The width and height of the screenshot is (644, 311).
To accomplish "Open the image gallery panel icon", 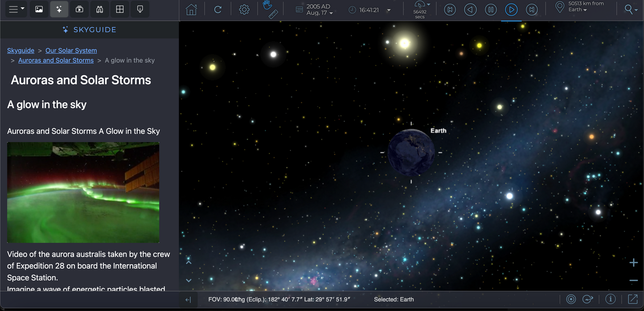I will [x=39, y=9].
